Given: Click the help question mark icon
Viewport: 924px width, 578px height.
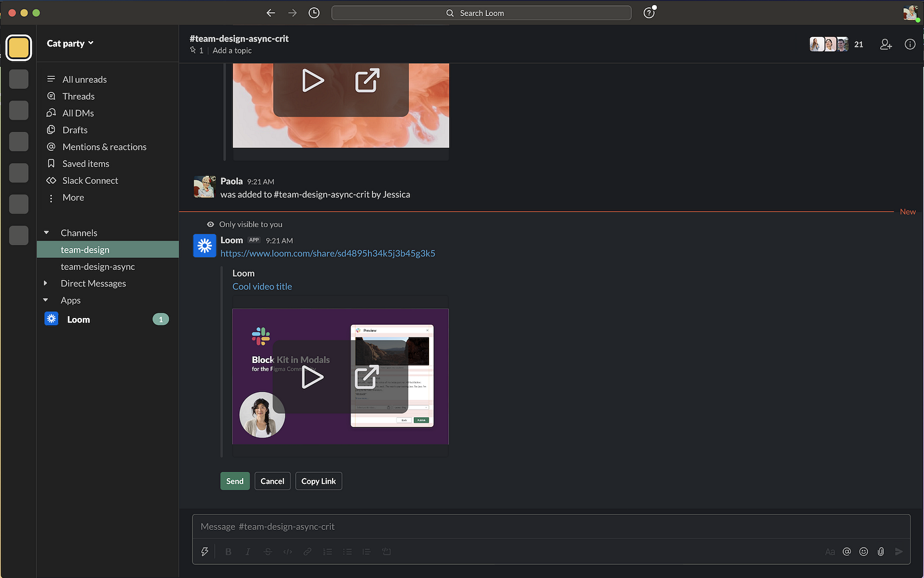Looking at the screenshot, I should point(649,13).
